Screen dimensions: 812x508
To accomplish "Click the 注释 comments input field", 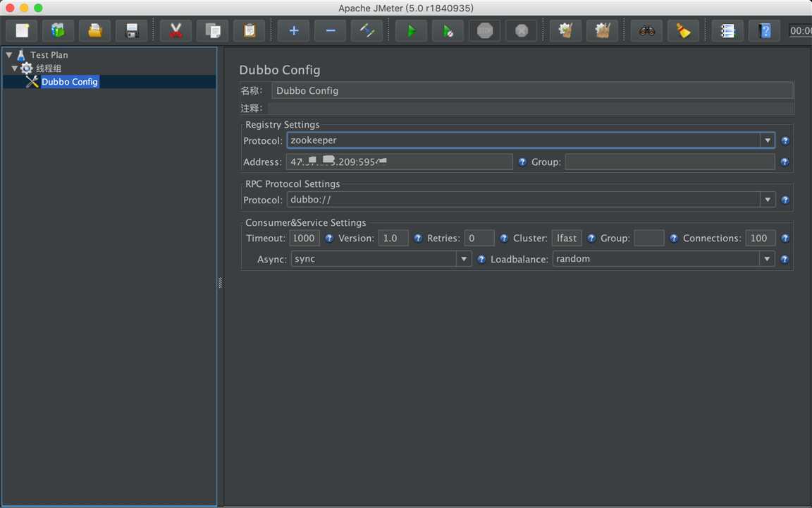I will tap(531, 108).
